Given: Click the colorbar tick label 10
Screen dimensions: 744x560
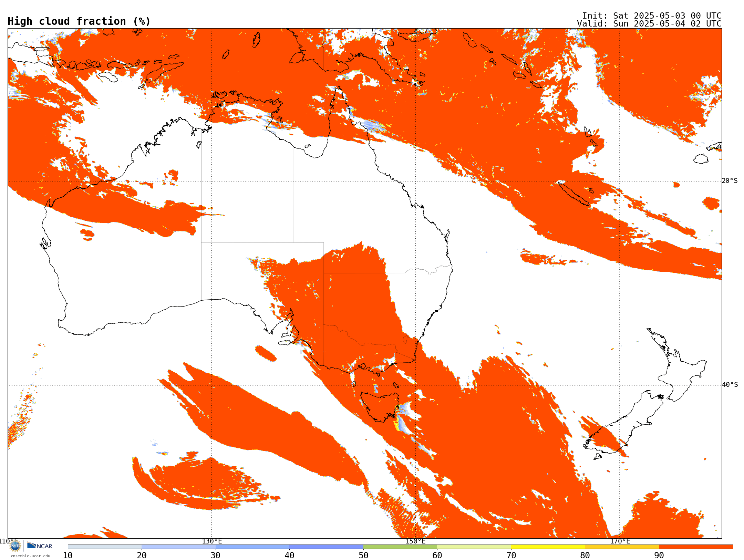Looking at the screenshot, I should (x=68, y=556).
